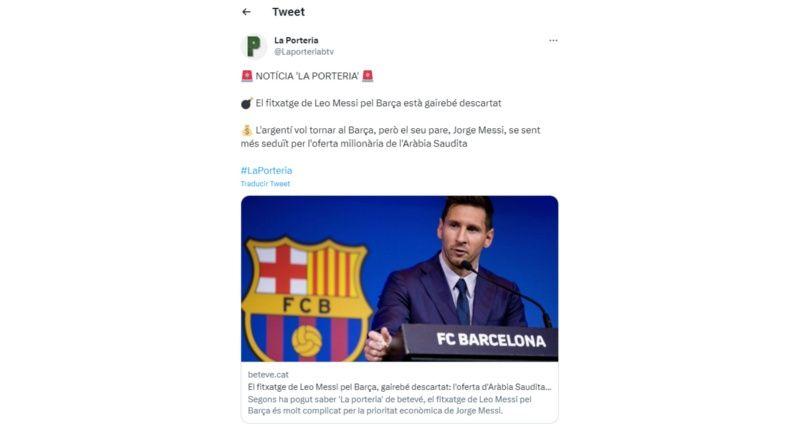Click "Traducir Tweet" to translate
Screen dimensions: 800x427
point(265,184)
